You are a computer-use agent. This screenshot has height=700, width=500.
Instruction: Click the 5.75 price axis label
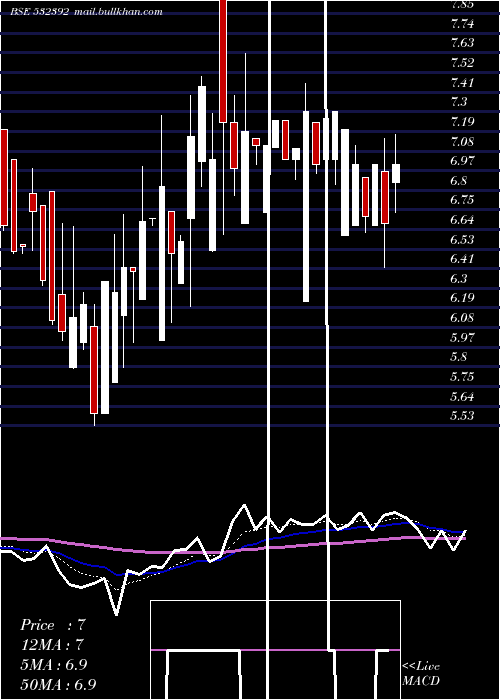[x=462, y=376]
